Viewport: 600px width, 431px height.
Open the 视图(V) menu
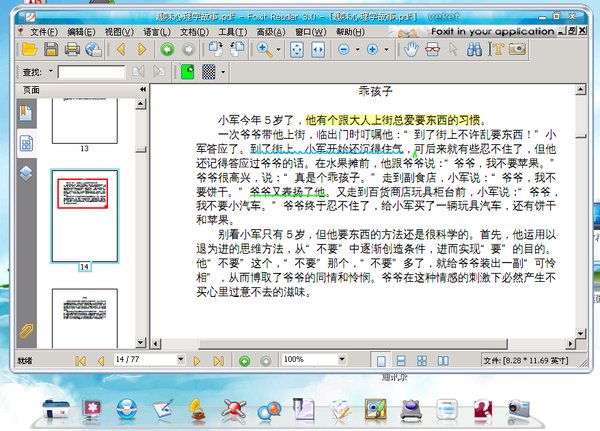pos(119,32)
